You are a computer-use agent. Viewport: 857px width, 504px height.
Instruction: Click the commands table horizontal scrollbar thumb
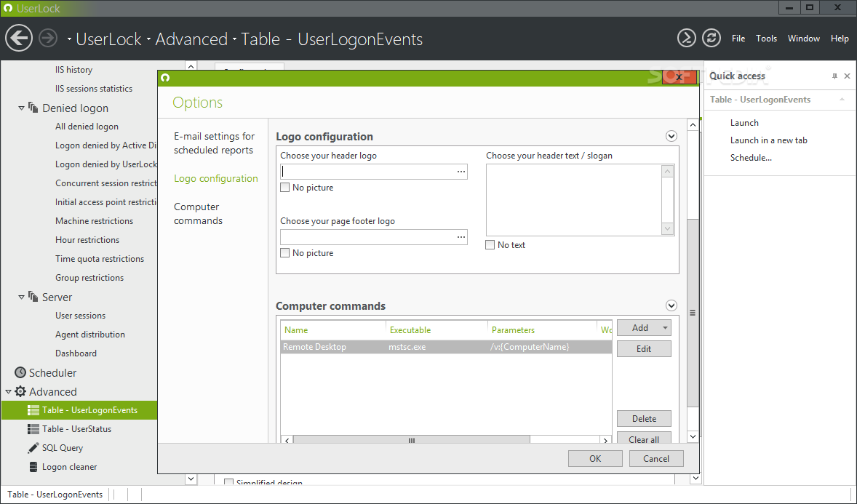(412, 439)
